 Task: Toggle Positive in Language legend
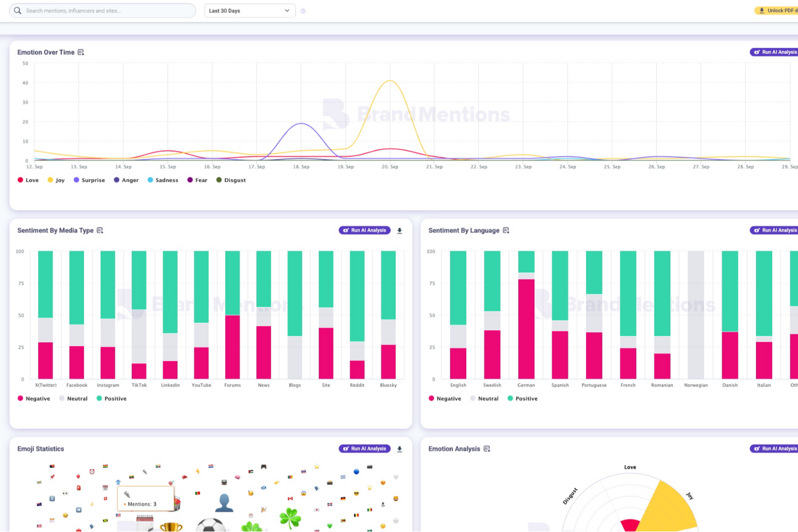click(x=522, y=398)
